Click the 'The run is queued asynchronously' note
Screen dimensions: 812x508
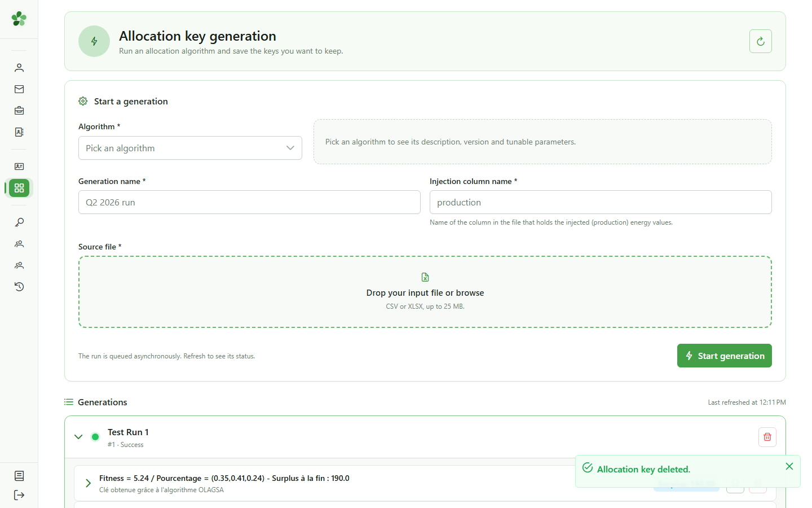tap(166, 356)
